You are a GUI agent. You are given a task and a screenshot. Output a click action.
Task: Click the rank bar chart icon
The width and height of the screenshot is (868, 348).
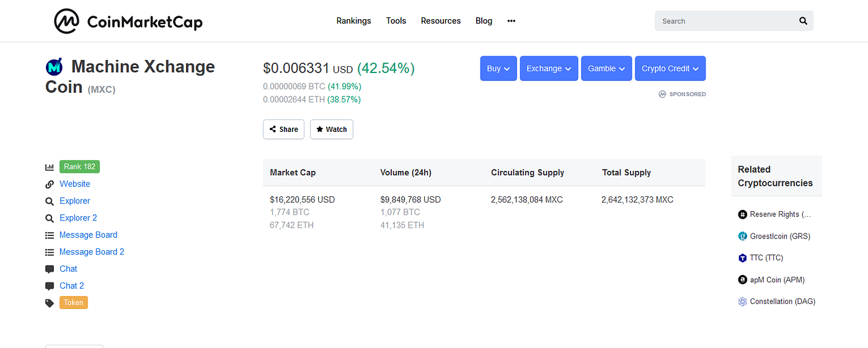click(50, 167)
